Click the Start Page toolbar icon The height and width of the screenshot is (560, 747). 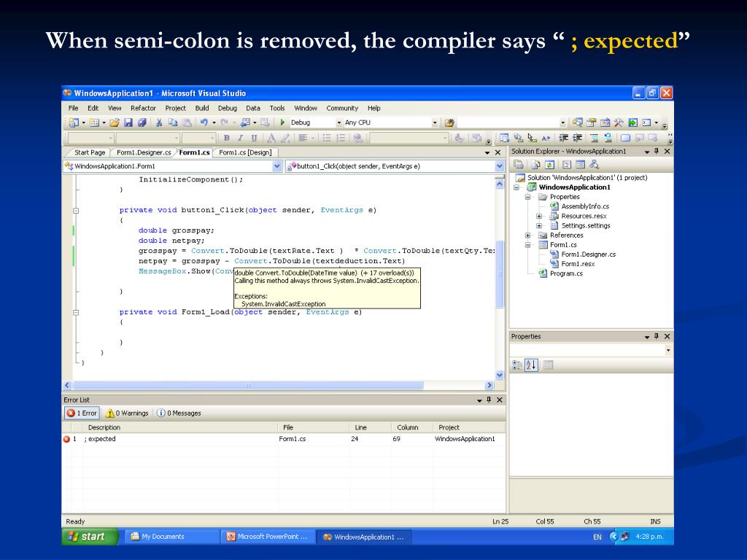click(x=632, y=122)
